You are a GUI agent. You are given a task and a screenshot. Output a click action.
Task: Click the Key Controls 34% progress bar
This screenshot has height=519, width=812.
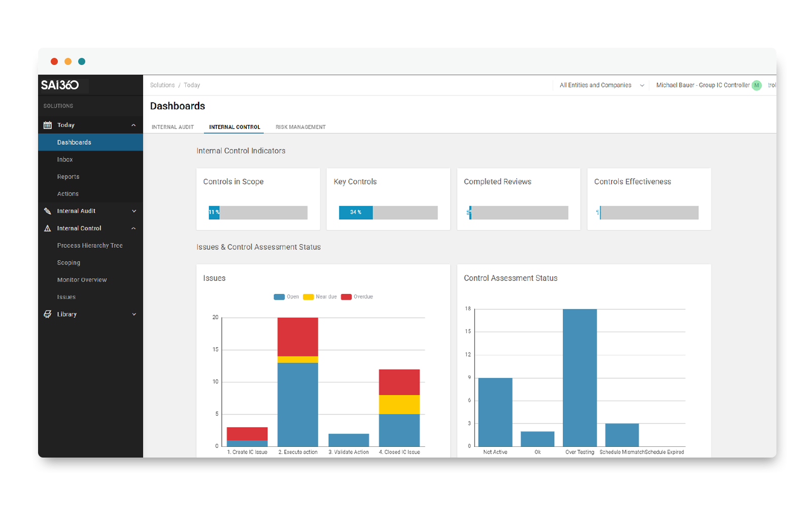(388, 212)
